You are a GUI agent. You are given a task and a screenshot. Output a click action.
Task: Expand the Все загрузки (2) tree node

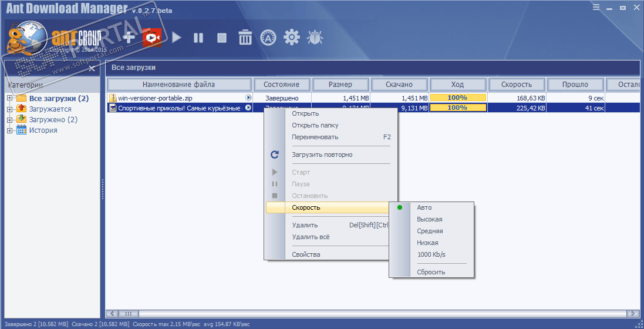click(10, 99)
